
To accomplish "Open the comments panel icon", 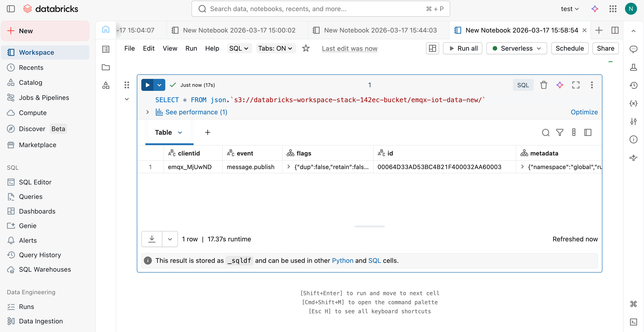I will pyautogui.click(x=634, y=49).
